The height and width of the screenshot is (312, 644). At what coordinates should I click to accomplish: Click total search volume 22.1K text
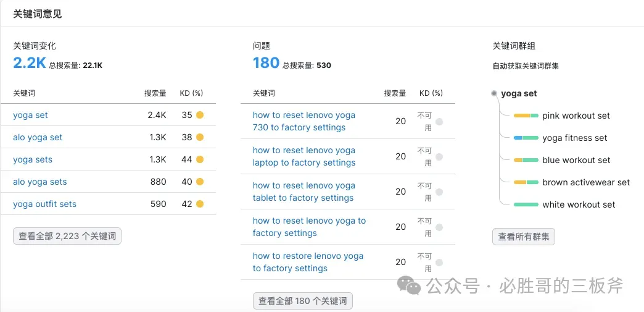93,65
